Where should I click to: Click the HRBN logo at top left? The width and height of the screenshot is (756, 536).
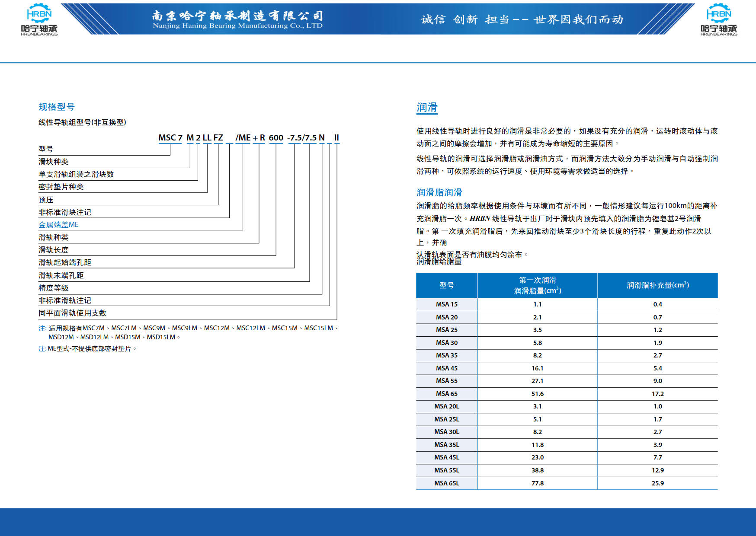[x=39, y=19]
